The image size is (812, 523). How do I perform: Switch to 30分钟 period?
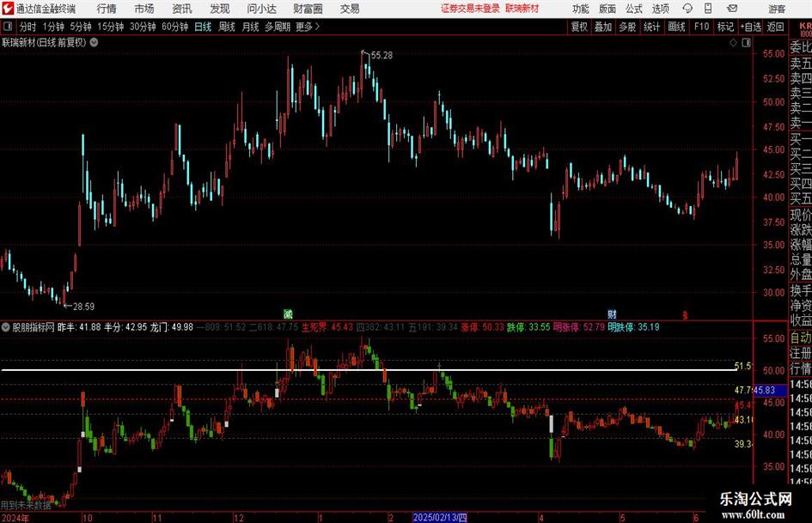[x=143, y=27]
